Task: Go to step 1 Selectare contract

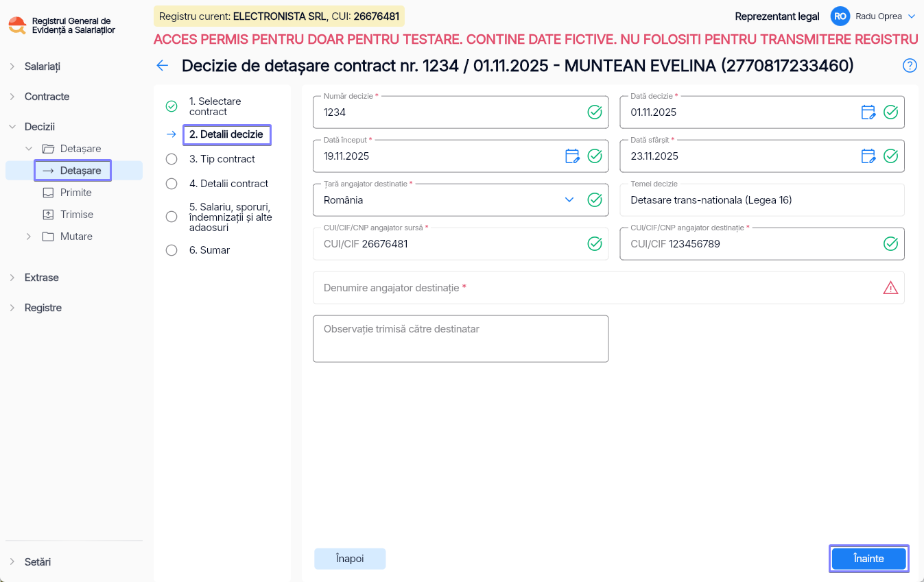Action: pos(215,106)
